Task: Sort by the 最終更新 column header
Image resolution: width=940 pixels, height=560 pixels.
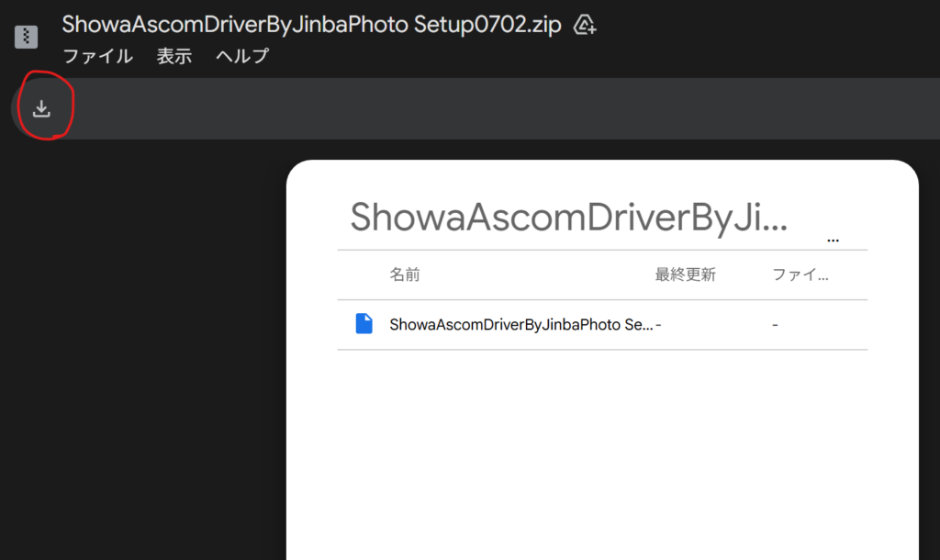Action: 685,274
